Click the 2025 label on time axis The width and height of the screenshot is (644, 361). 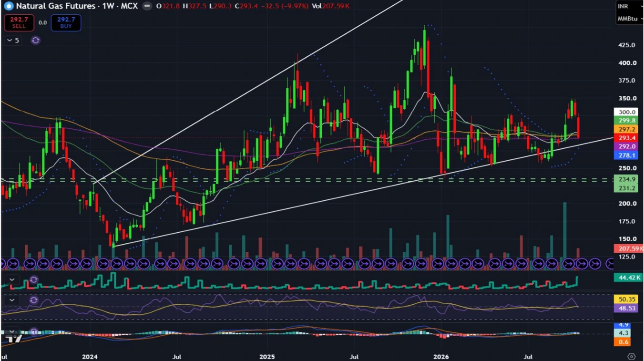[x=267, y=357]
